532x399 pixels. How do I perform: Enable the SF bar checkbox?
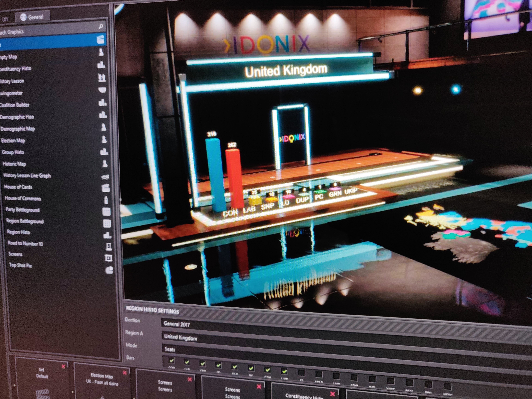pyautogui.click(x=301, y=373)
